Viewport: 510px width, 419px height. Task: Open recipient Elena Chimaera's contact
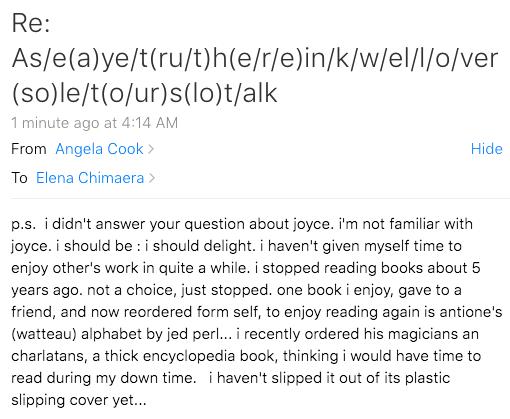pyautogui.click(x=90, y=178)
